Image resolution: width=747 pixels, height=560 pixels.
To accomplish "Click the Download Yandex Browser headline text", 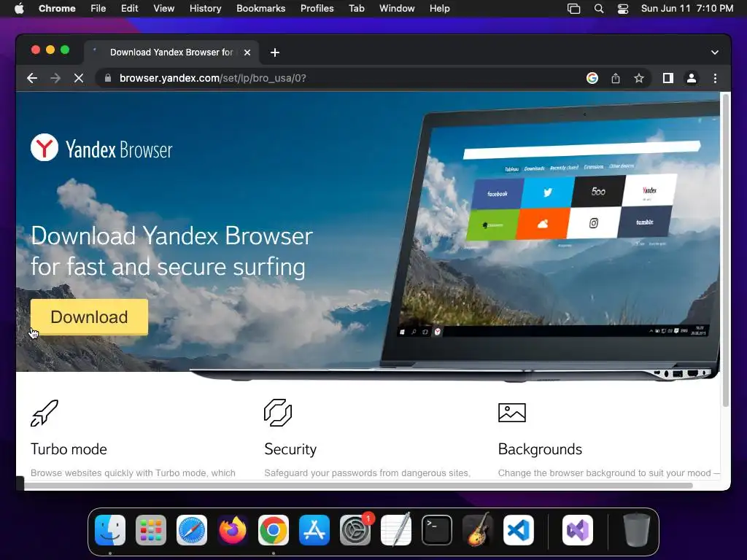I will click(171, 251).
